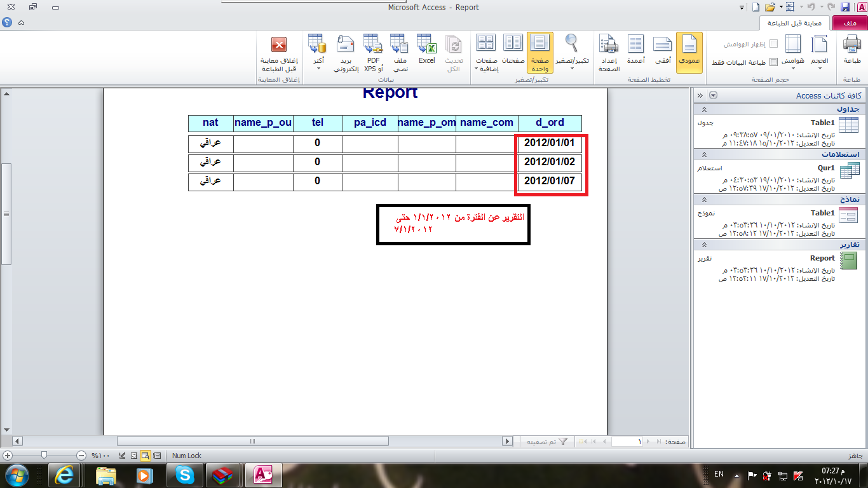Export report using the Excel icon
Image resolution: width=868 pixels, height=488 pixels.
tap(426, 50)
